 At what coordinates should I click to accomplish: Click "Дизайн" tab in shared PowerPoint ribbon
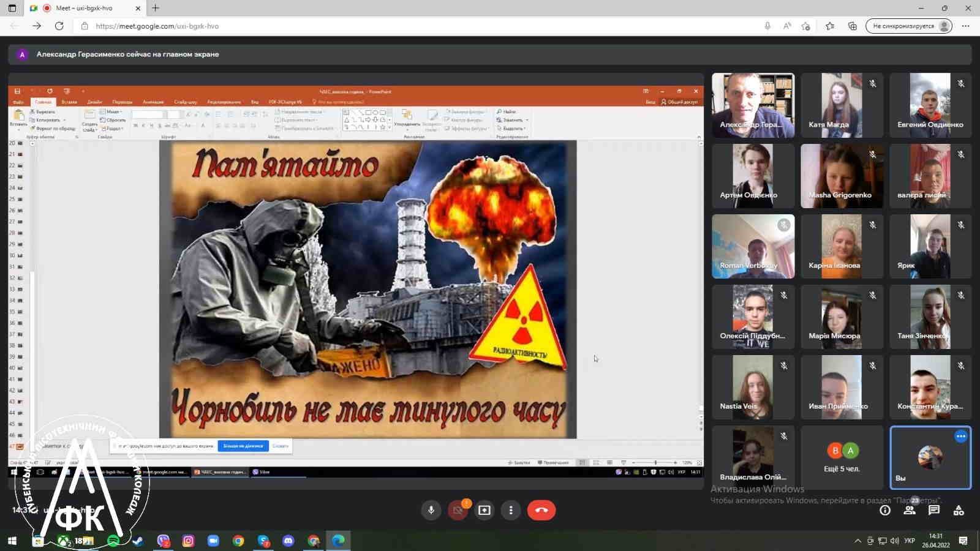[94, 102]
